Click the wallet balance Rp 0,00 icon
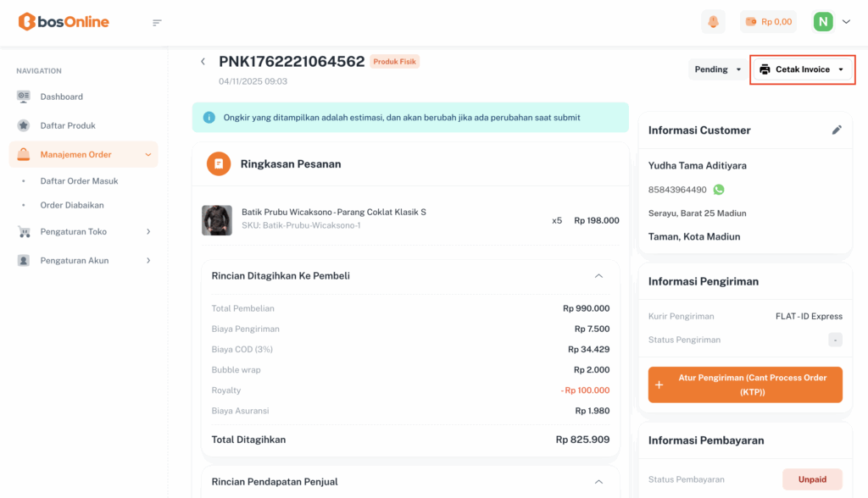 (750, 22)
